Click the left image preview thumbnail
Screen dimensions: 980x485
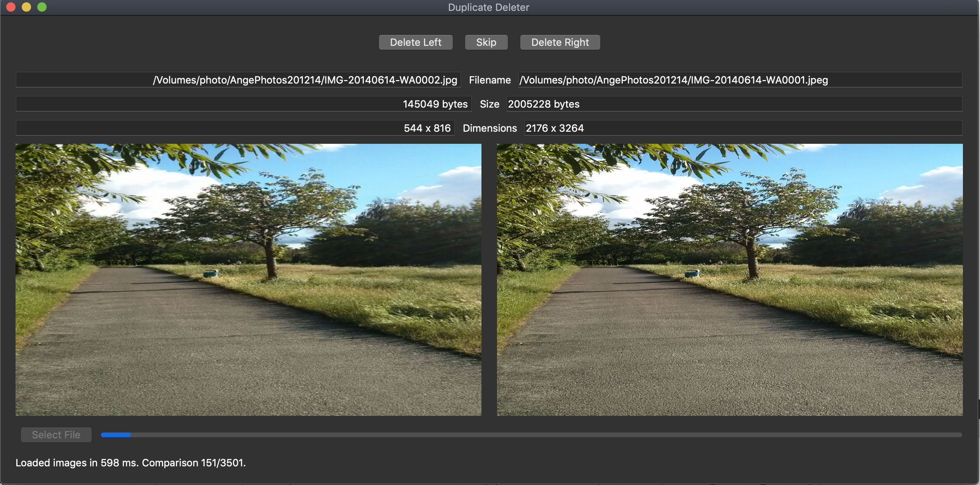click(x=248, y=280)
